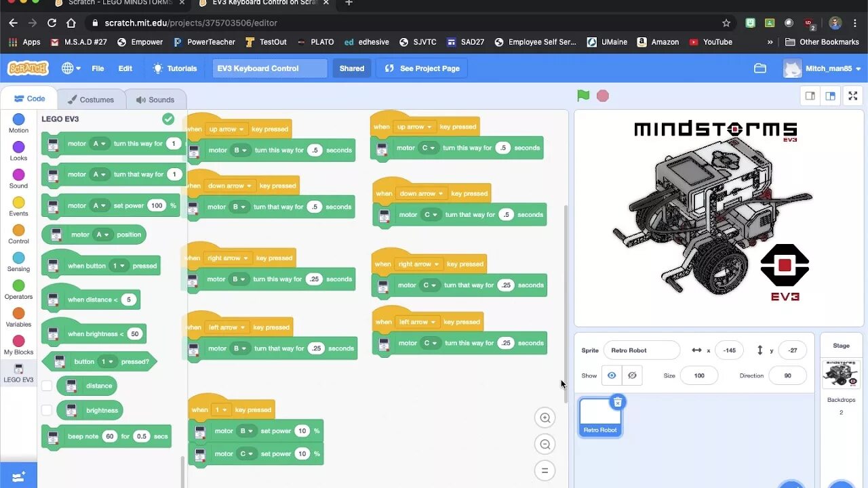Open the Other Bookmarks folder
Image resolution: width=868 pixels, height=488 pixels.
coord(822,42)
